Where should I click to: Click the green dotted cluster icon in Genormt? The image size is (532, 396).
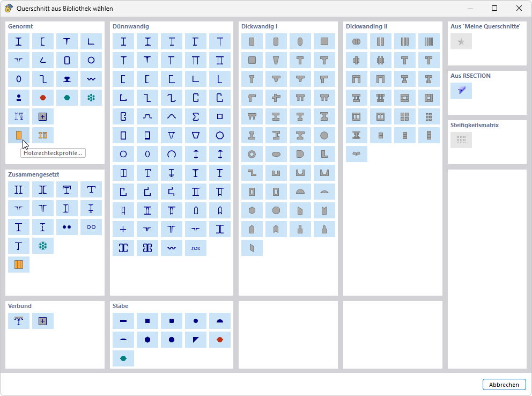(91, 98)
